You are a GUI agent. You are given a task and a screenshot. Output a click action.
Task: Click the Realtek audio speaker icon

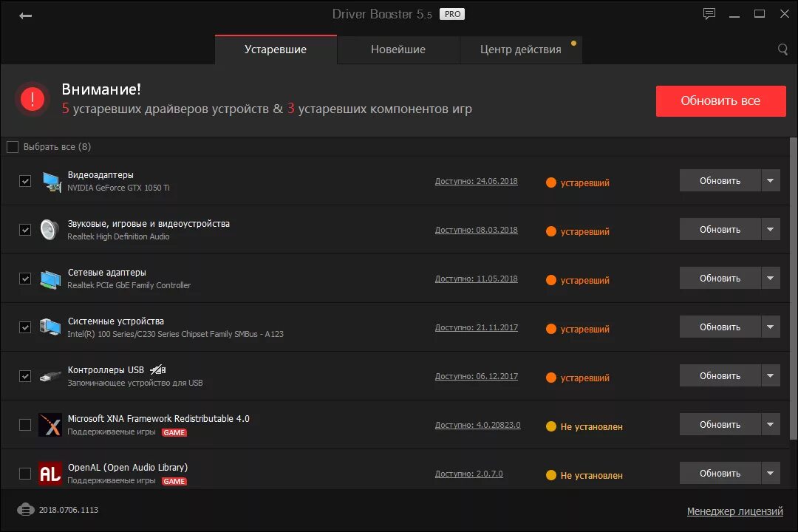50,230
